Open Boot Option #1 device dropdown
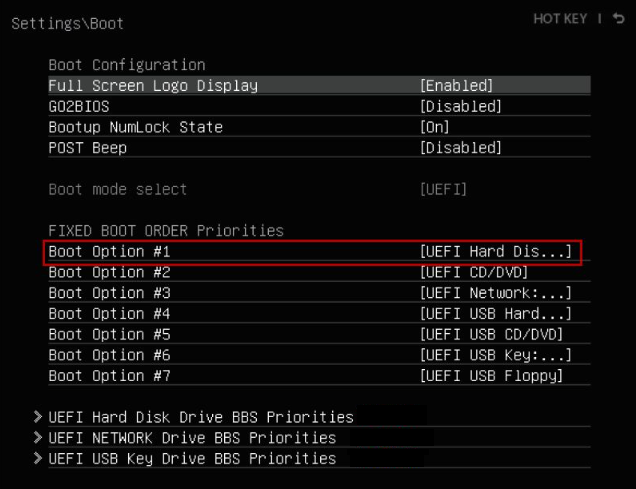The width and height of the screenshot is (636, 489). point(496,251)
